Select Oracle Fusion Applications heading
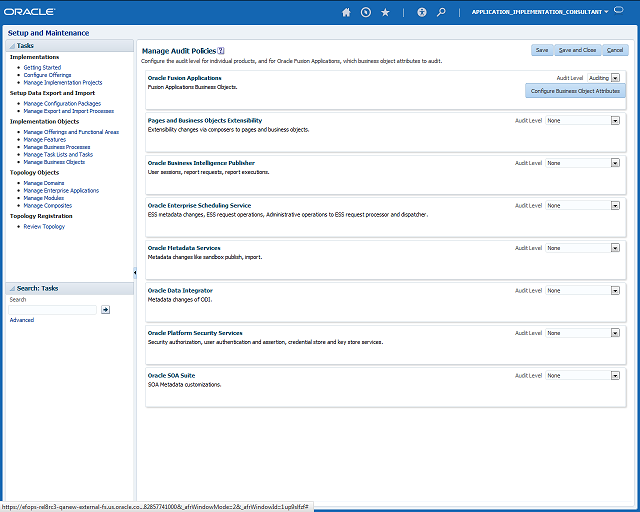 (184, 78)
